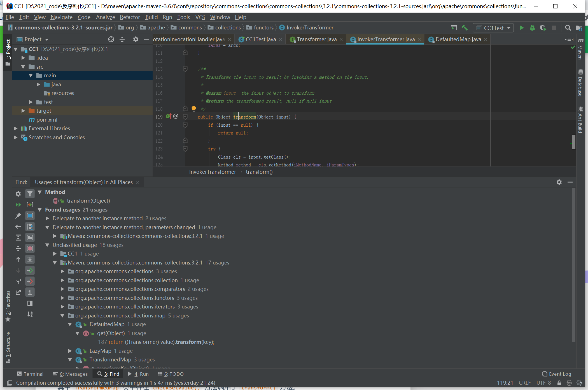Toggle the pin tab icon in Find panel
588x390 pixels.
point(18,215)
